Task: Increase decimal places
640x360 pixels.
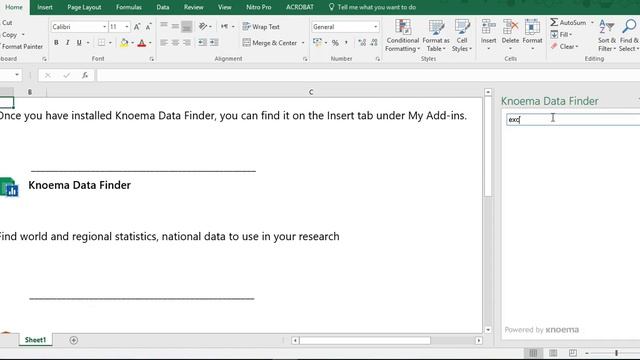Action: click(x=362, y=42)
